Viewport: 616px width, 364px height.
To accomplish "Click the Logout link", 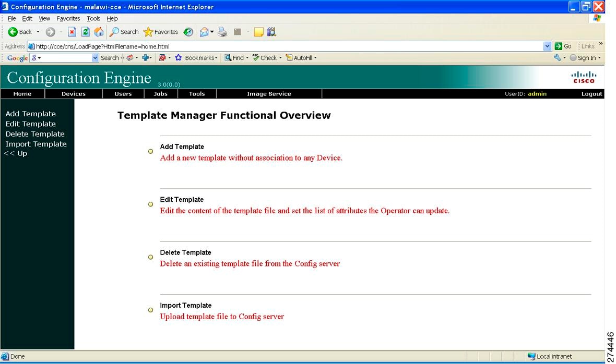I will [x=591, y=94].
